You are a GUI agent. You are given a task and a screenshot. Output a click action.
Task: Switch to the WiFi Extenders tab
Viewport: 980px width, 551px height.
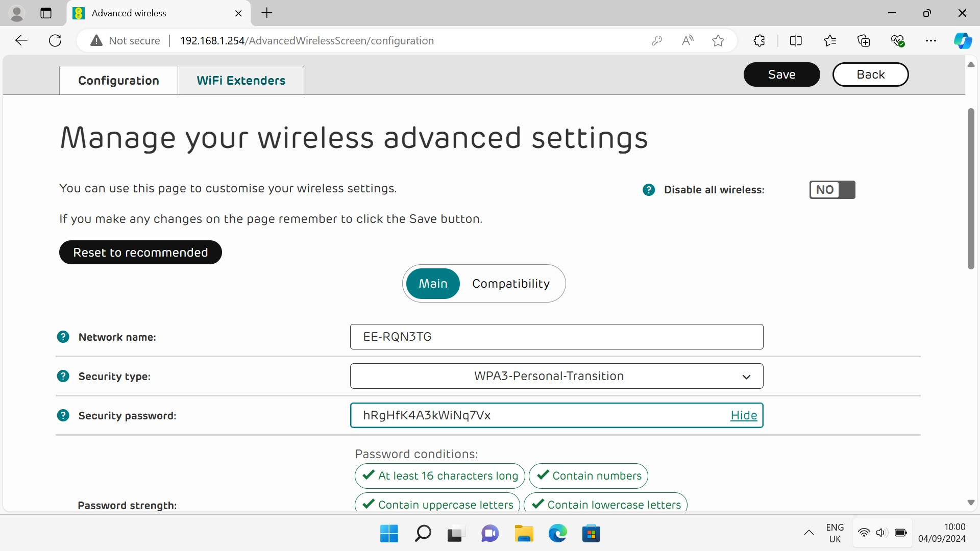point(241,81)
